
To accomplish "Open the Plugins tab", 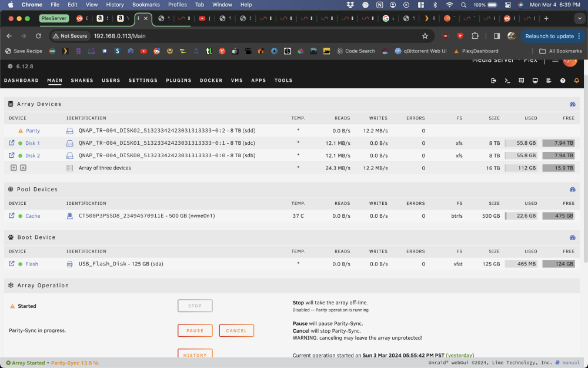I will [x=179, y=80].
